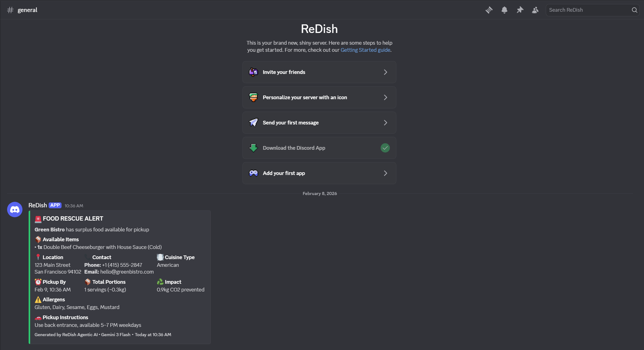Viewport: 644px width, 350px height.
Task: Select the general channel title
Action: [x=27, y=10]
